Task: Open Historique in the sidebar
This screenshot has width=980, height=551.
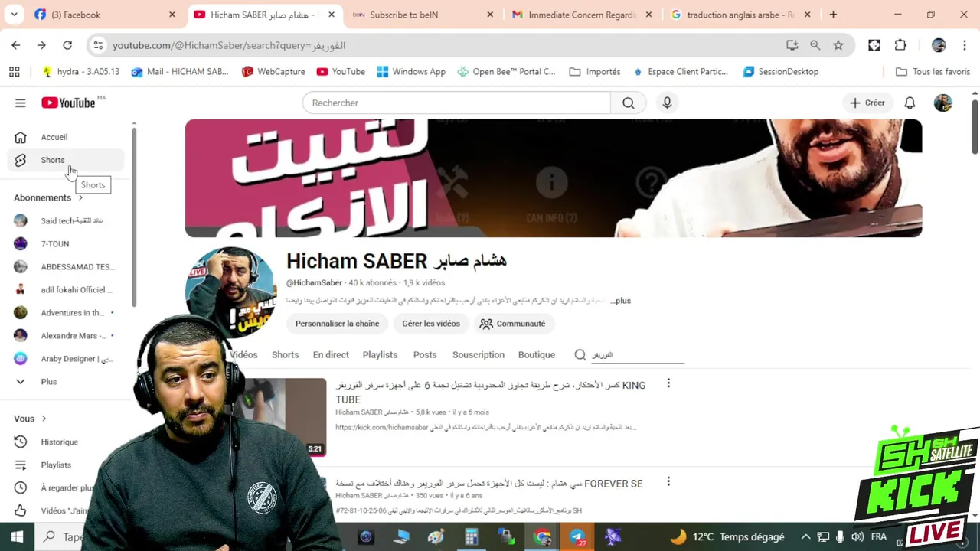Action: 60,442
